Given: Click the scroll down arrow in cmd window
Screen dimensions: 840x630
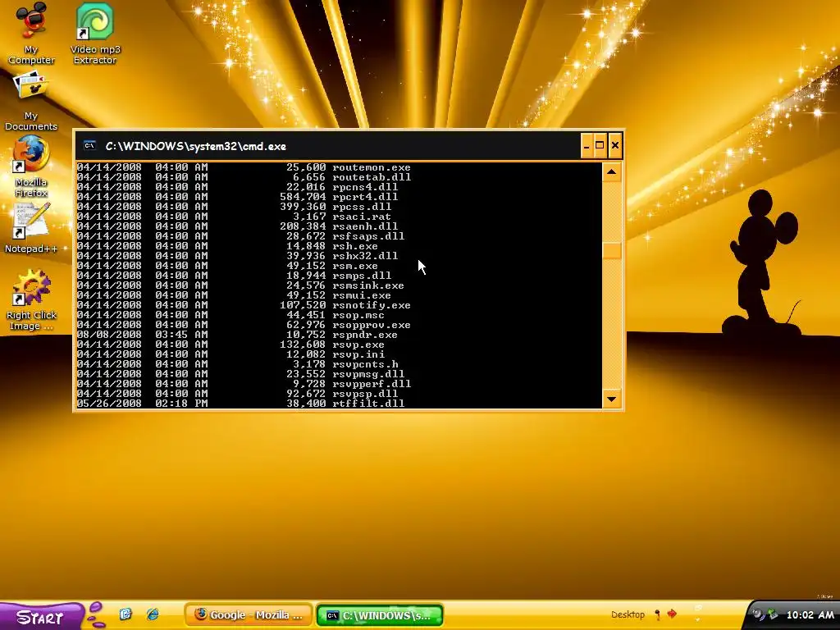Looking at the screenshot, I should pos(611,399).
